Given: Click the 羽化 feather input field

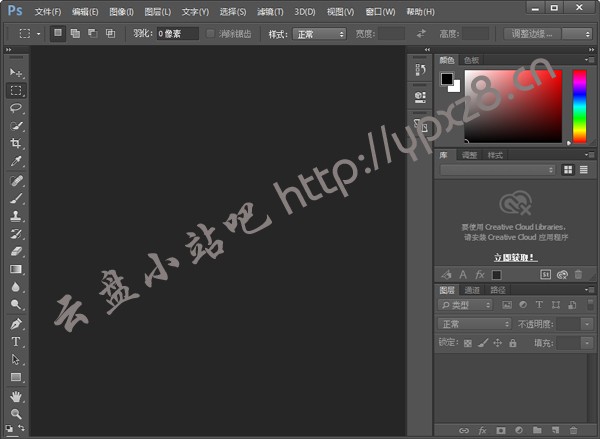Looking at the screenshot, I should pos(178,34).
